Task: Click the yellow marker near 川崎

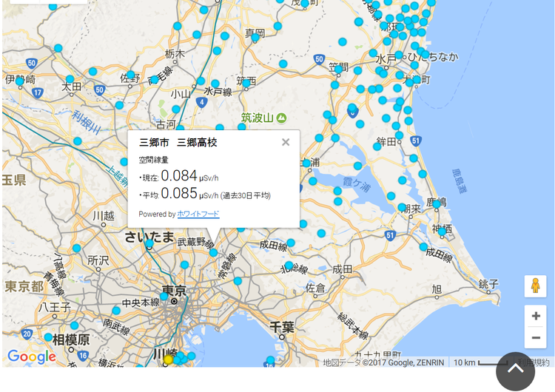Action: (168, 359)
